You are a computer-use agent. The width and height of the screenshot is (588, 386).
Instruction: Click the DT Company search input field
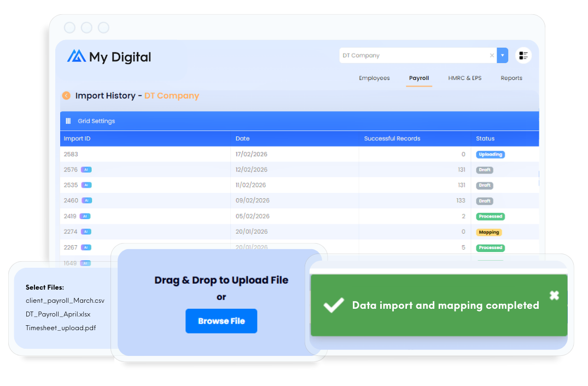point(413,55)
